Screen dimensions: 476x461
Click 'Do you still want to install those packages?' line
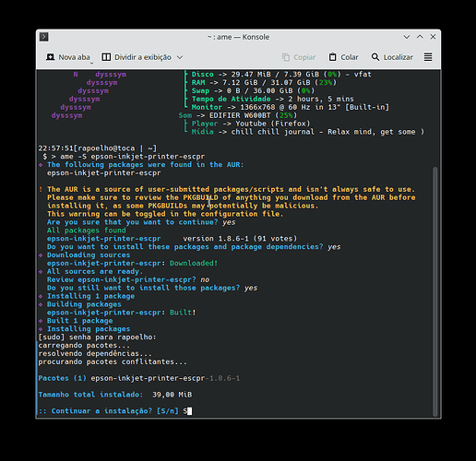click(152, 288)
